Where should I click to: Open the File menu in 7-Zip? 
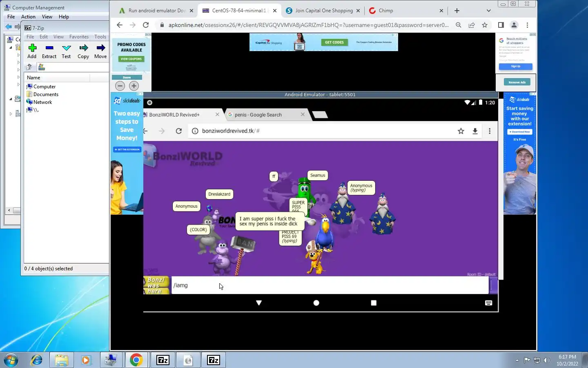click(30, 37)
